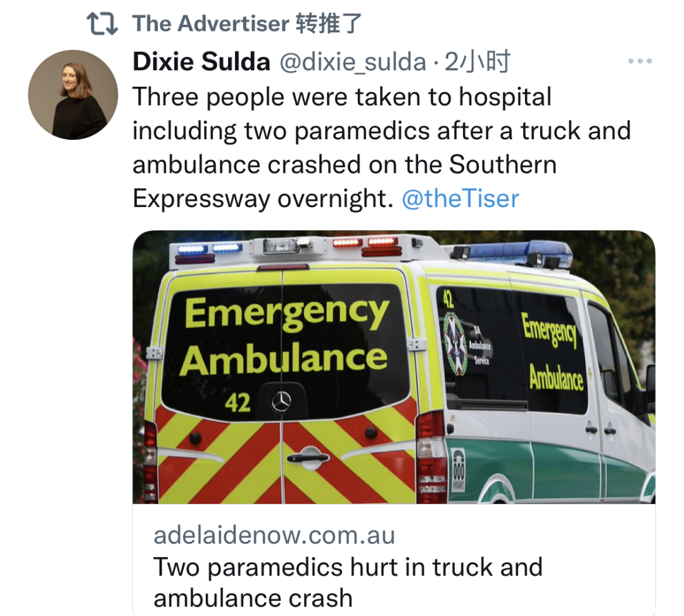Screen dimensions: 684x616
Task: Click the tweet body text
Action: (x=381, y=148)
